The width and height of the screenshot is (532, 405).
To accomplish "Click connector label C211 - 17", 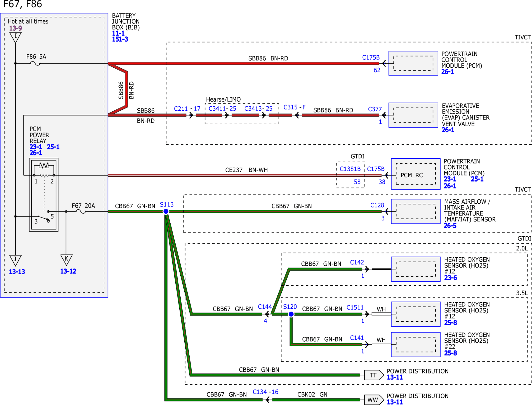I will [x=187, y=109].
